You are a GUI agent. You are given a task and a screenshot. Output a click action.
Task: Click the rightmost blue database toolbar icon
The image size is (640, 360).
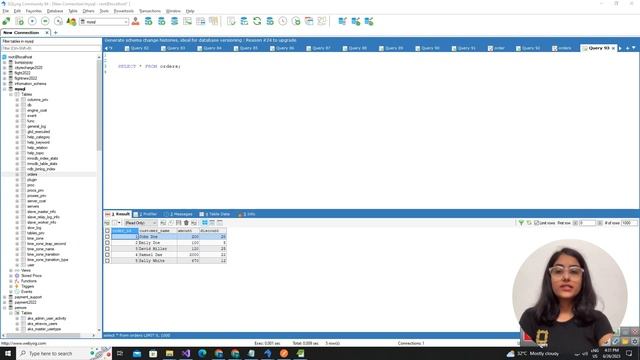pyautogui.click(x=369, y=21)
